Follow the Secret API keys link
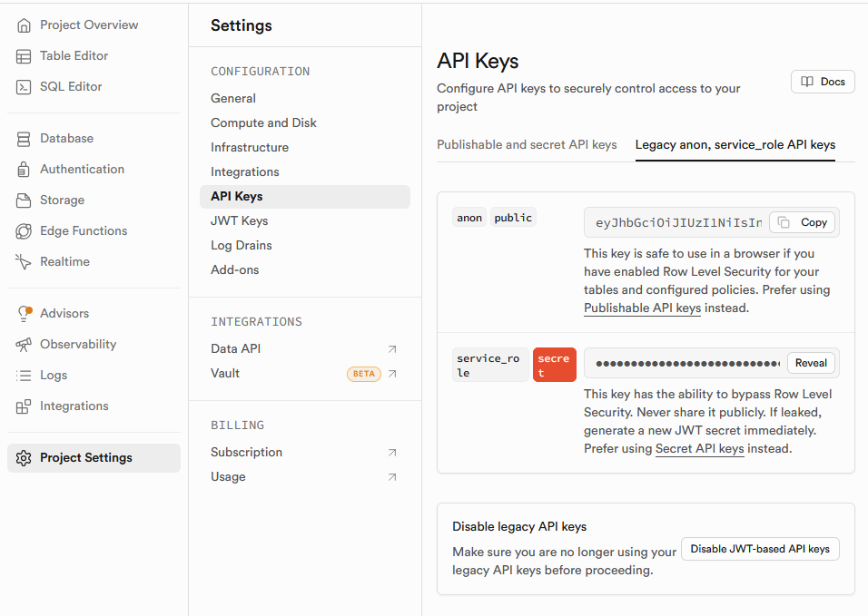 (x=700, y=448)
